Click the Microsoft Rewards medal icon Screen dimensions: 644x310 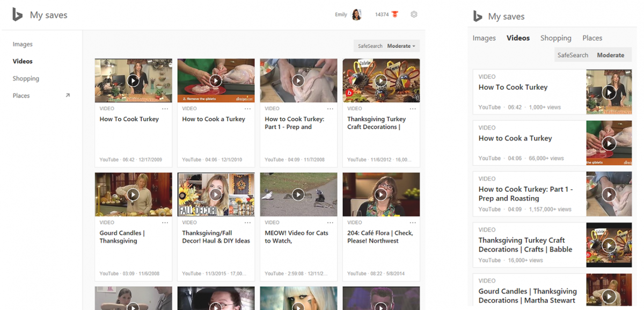pyautogui.click(x=396, y=14)
